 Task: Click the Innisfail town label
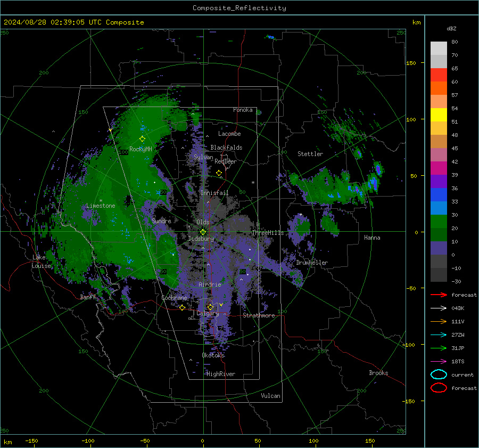coord(214,193)
